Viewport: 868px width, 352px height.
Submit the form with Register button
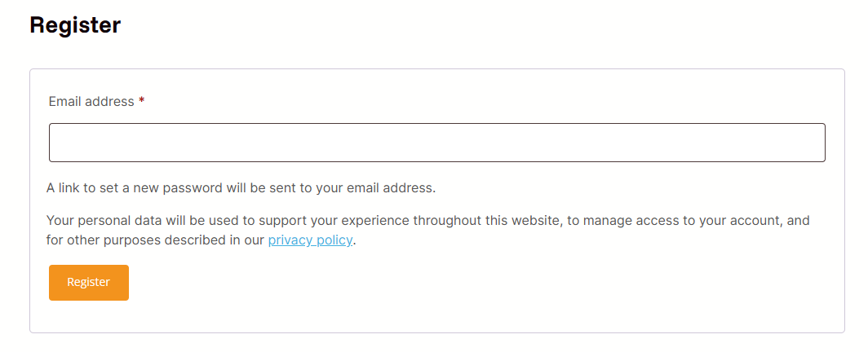(88, 283)
